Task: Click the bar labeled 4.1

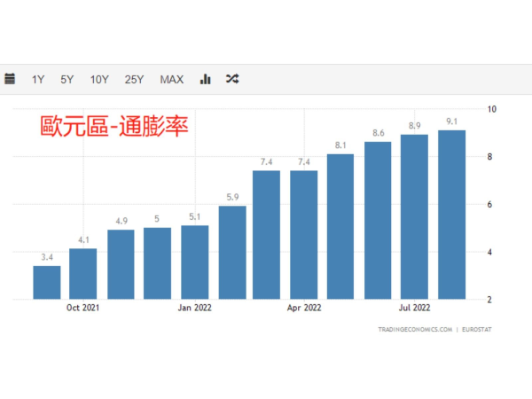Action: click(x=83, y=273)
